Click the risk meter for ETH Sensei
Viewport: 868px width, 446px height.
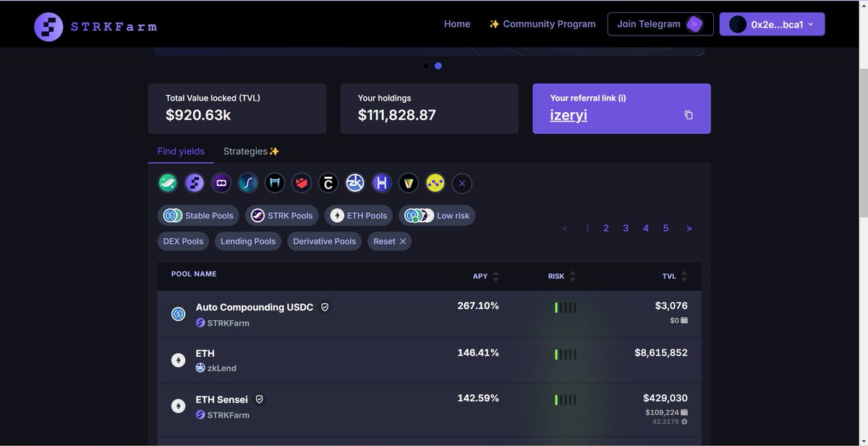pos(566,400)
